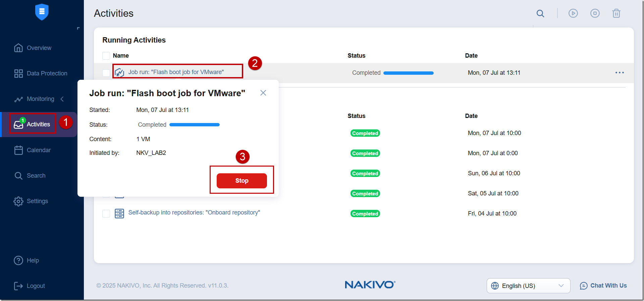The height and width of the screenshot is (301, 644).
Task: Click Status column header in Running Activities
Action: (x=357, y=56)
